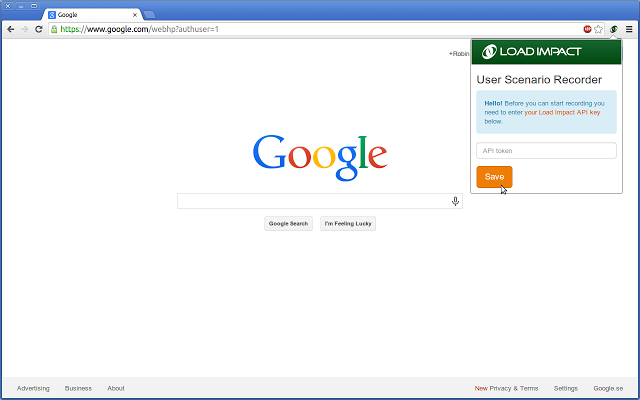640x400 pixels.
Task: Open the Chrome hamburger menu
Action: coord(629,29)
